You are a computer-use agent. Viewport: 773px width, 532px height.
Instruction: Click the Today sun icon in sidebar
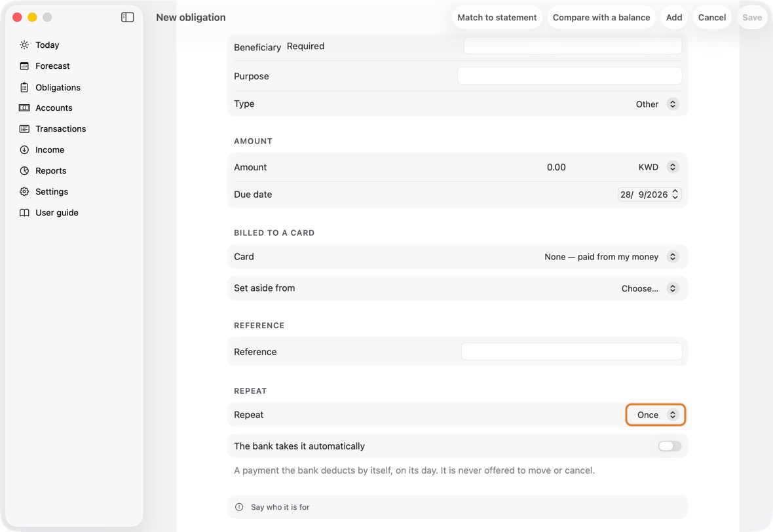click(24, 45)
